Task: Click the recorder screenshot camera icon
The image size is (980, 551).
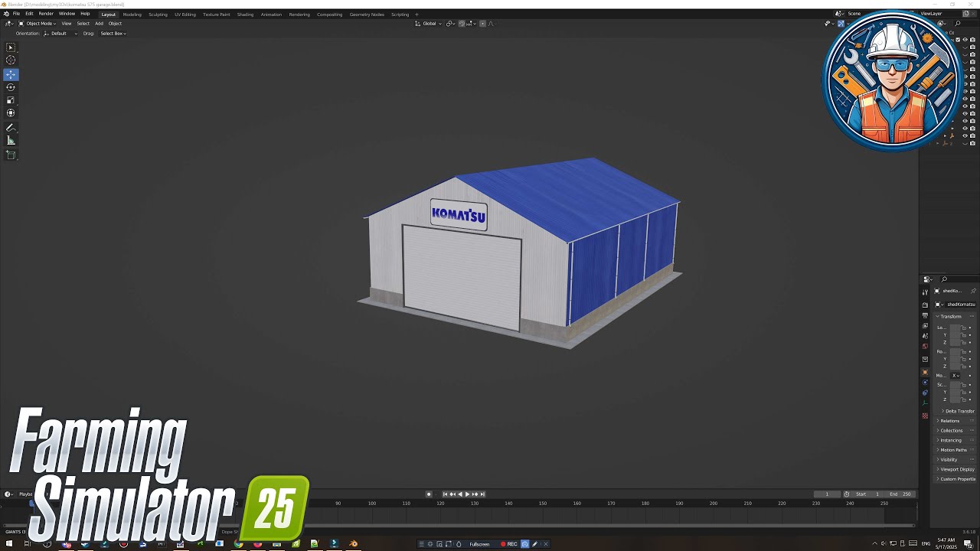Action: 525,544
